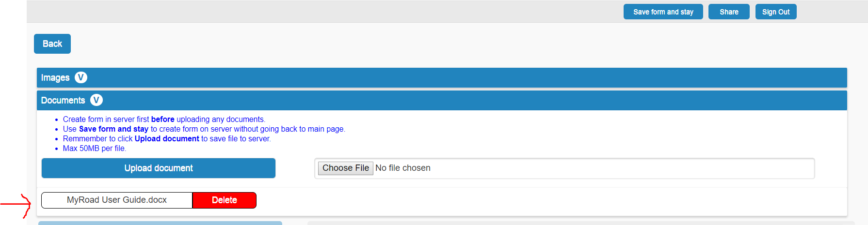Viewport: 868px width, 225px height.
Task: Select the 'Max 50MB per file' note
Action: [x=95, y=148]
